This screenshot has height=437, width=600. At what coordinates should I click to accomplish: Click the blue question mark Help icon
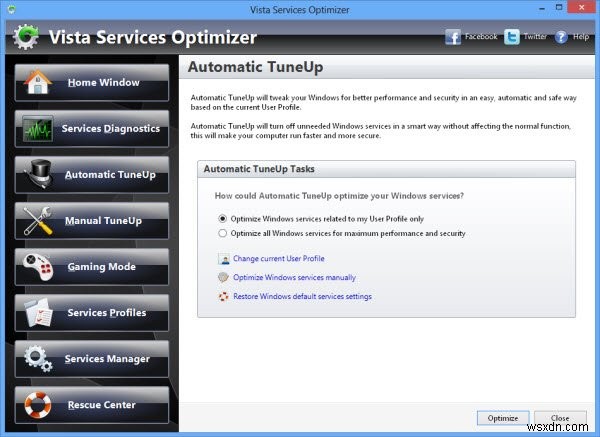(561, 37)
